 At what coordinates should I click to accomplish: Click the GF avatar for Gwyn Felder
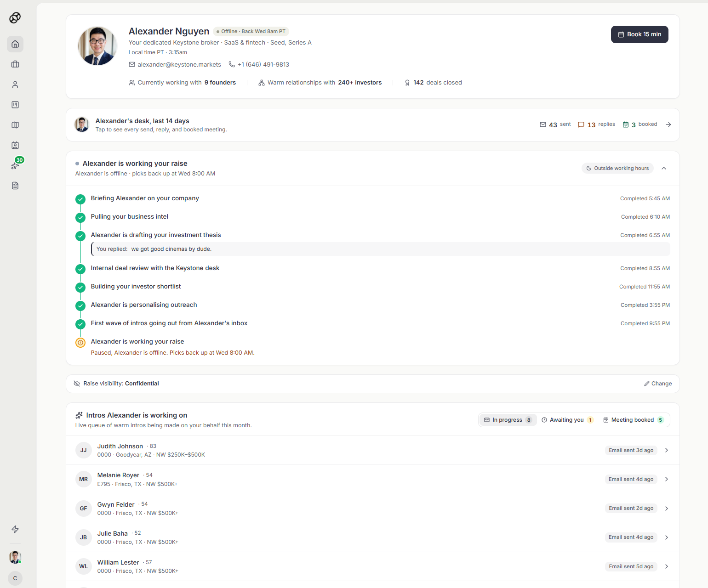84,509
